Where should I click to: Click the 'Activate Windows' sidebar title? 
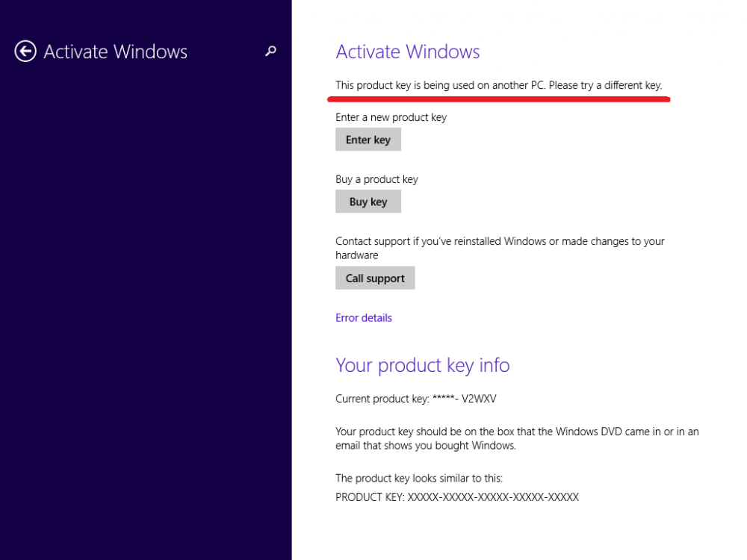[115, 52]
